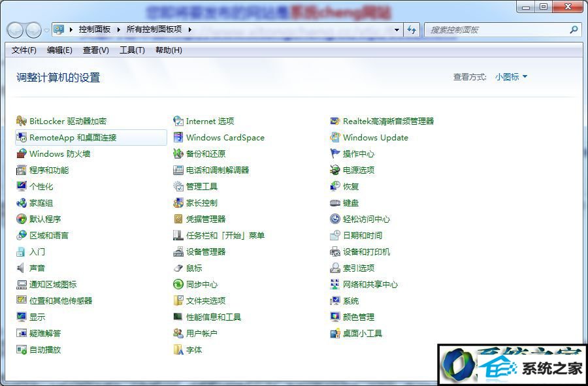Open the 家长控制 icon
Screen dimensions: 588x386
point(178,202)
